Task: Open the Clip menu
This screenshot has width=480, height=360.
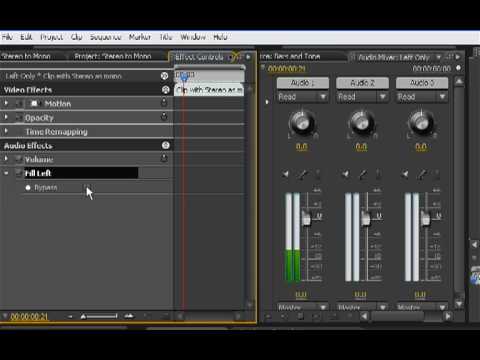Action: click(76, 37)
